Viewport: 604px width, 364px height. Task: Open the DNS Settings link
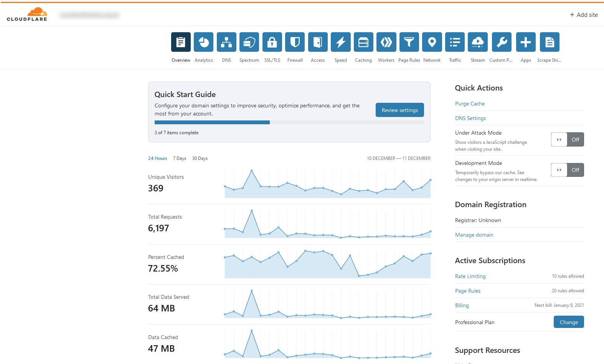(x=470, y=118)
